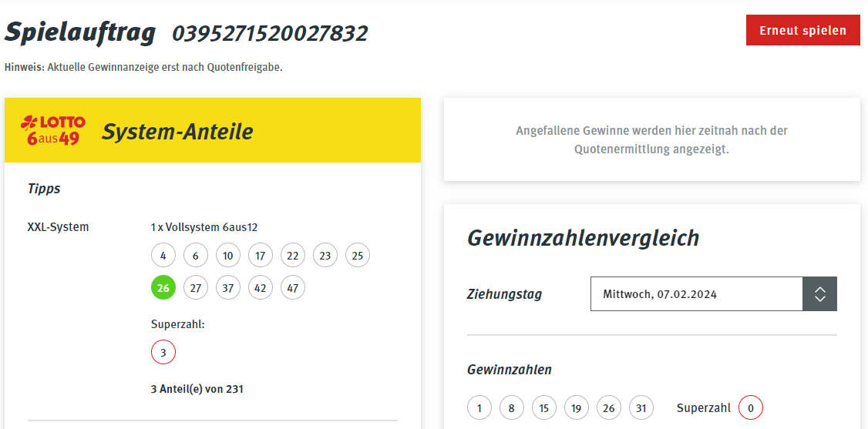Click winning number 31 ball
This screenshot has height=429, width=868.
tap(641, 408)
